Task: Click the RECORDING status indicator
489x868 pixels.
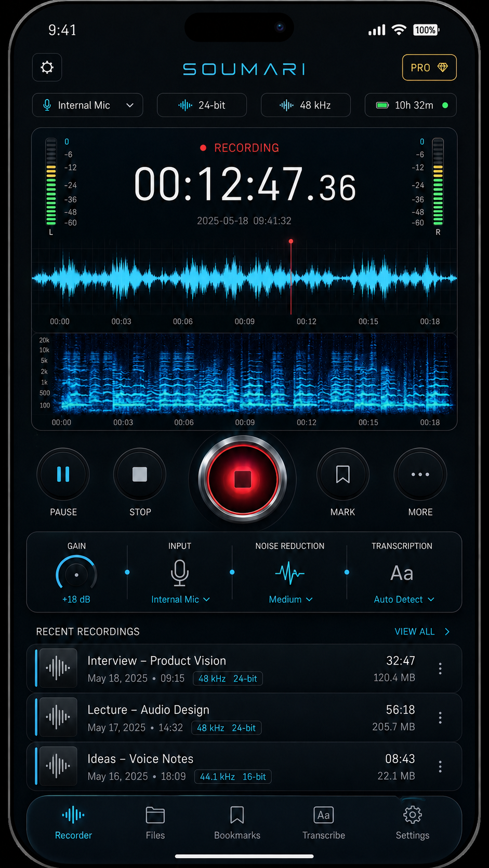Action: tap(240, 148)
